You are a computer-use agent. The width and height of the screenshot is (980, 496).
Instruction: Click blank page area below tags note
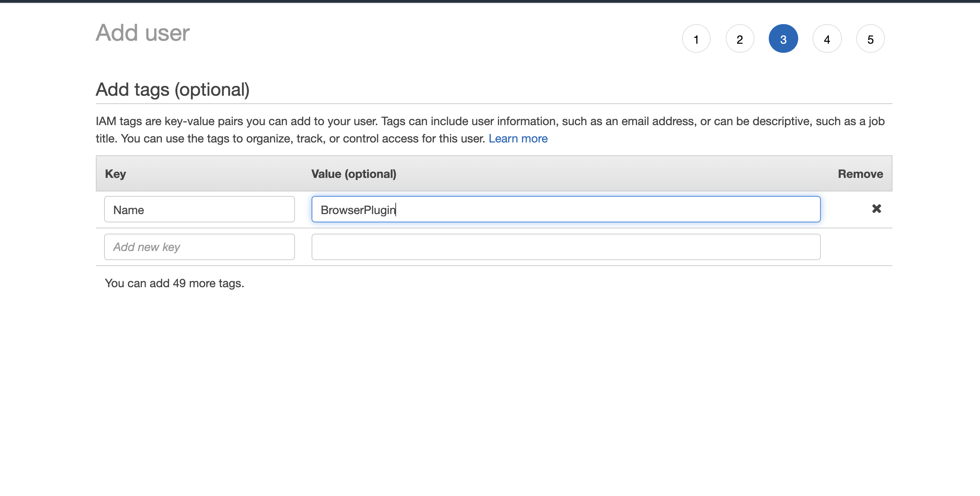click(490, 380)
